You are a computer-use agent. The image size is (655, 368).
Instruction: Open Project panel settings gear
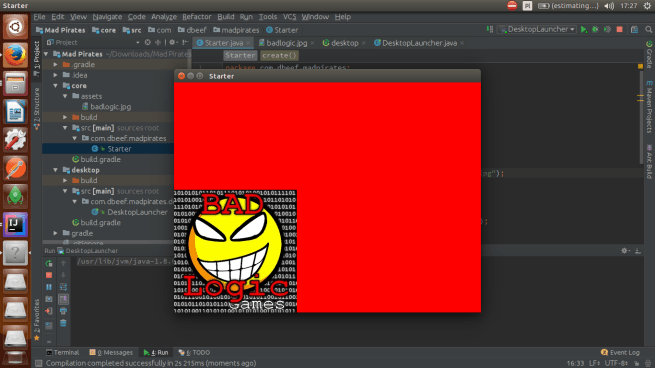click(x=173, y=42)
